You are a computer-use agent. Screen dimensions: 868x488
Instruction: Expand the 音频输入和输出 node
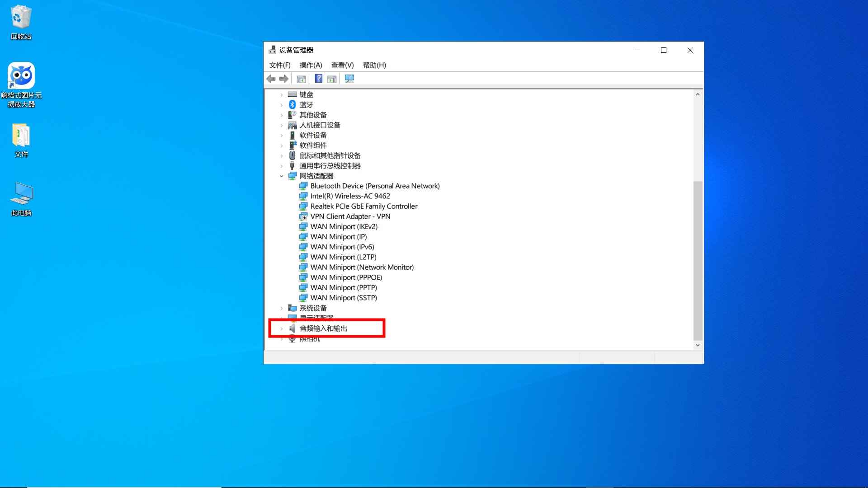pyautogui.click(x=281, y=329)
